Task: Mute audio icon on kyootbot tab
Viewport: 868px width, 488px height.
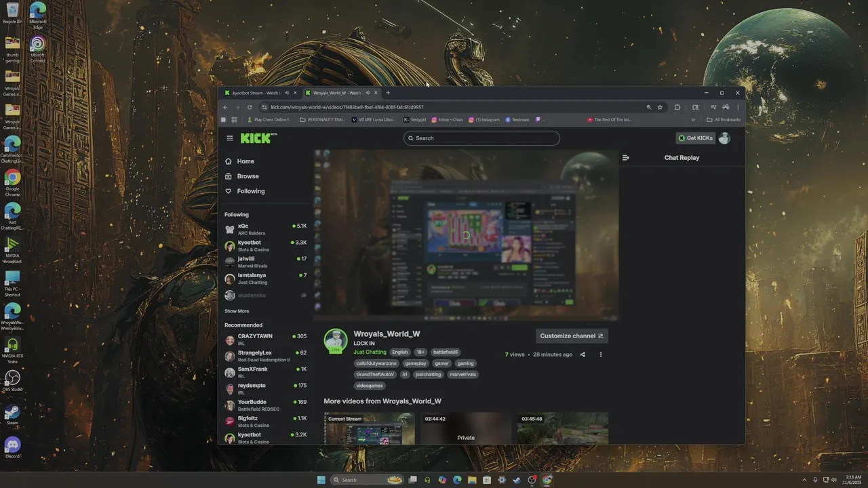Action: click(x=287, y=93)
